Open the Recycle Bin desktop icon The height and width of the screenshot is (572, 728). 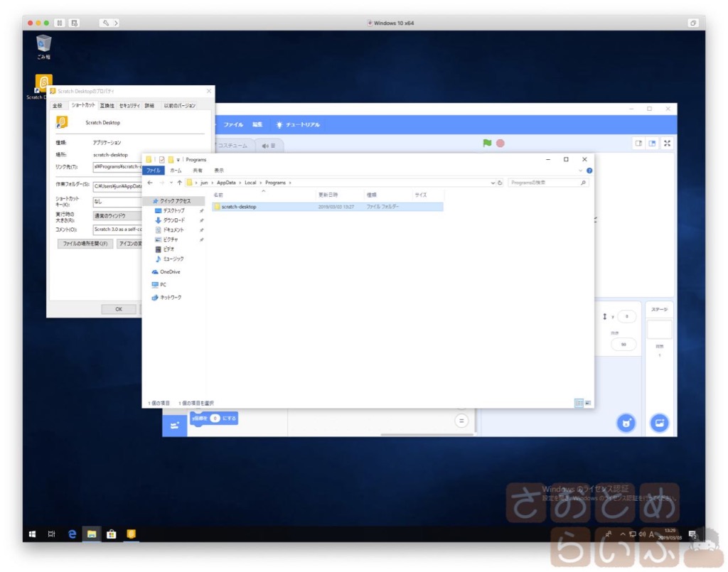(x=43, y=47)
